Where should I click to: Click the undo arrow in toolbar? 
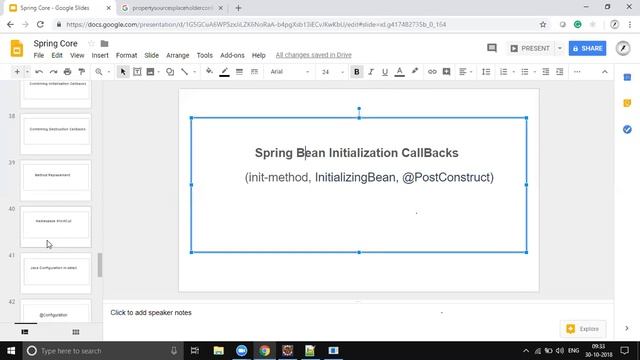click(39, 72)
